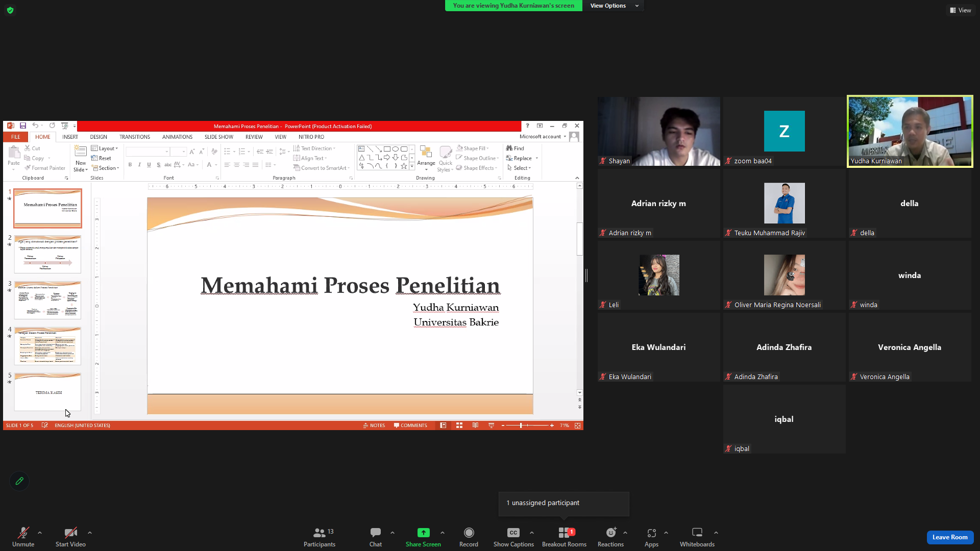
Task: Open the Shape Fill dropdown
Action: 473,148
